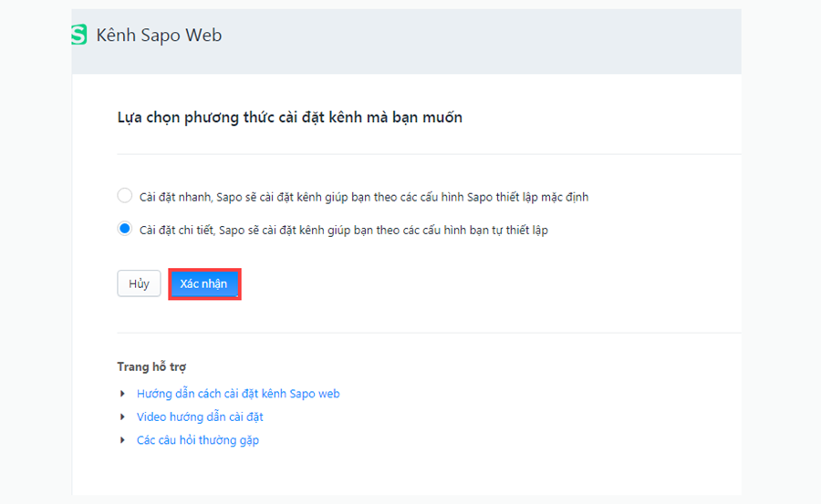Viewport: 821px width, 504px height.
Task: Click heading 'Lựa chọn phương thức cài đặt kênh'
Action: (289, 118)
